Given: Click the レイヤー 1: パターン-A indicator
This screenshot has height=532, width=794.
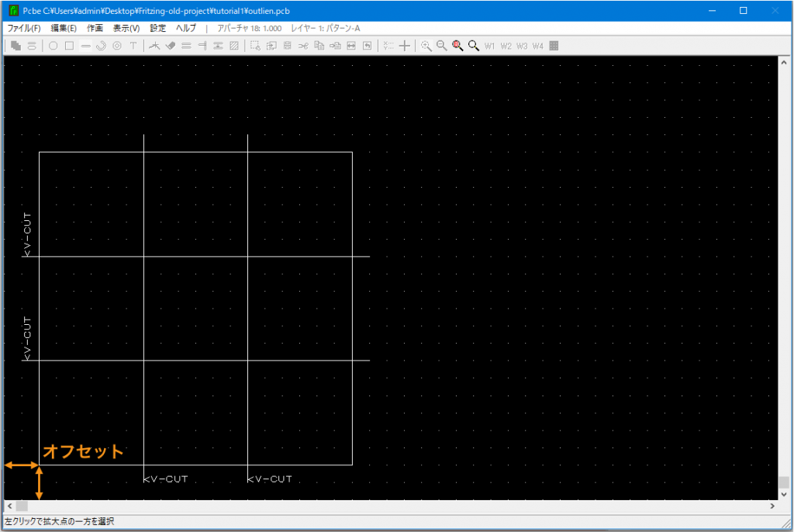Looking at the screenshot, I should coord(326,29).
